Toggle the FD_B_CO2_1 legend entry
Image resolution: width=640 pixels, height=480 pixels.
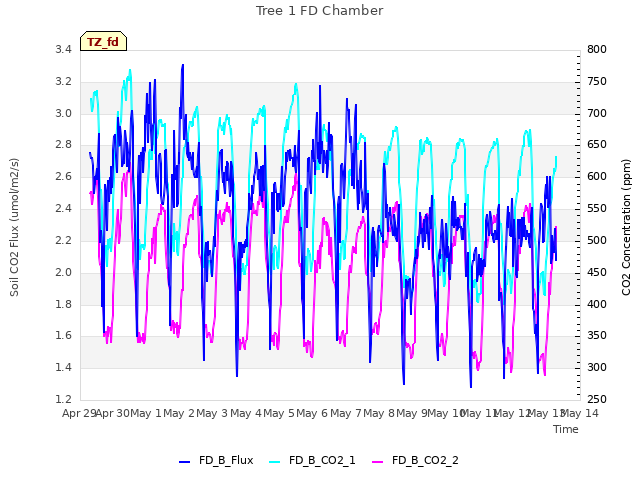click(312, 460)
